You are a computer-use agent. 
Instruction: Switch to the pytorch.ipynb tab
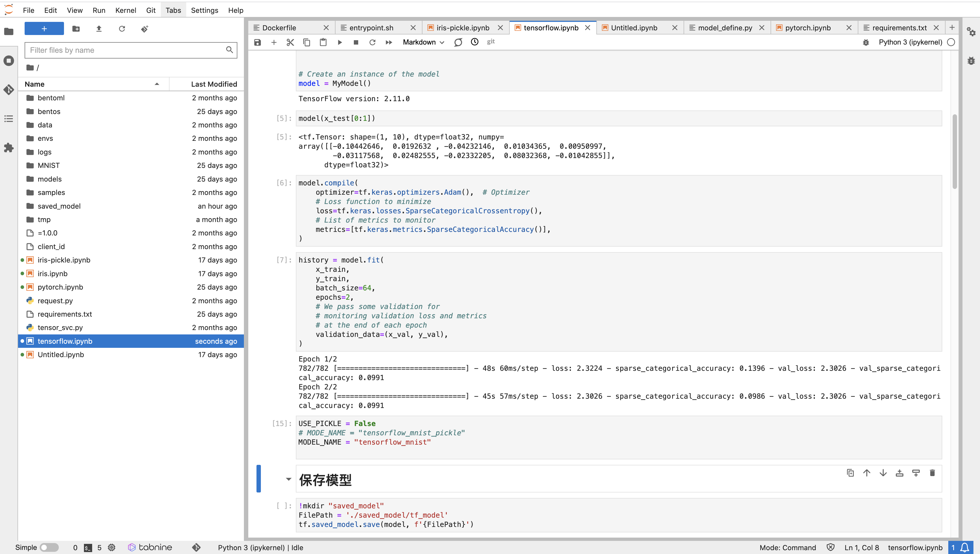tap(808, 28)
